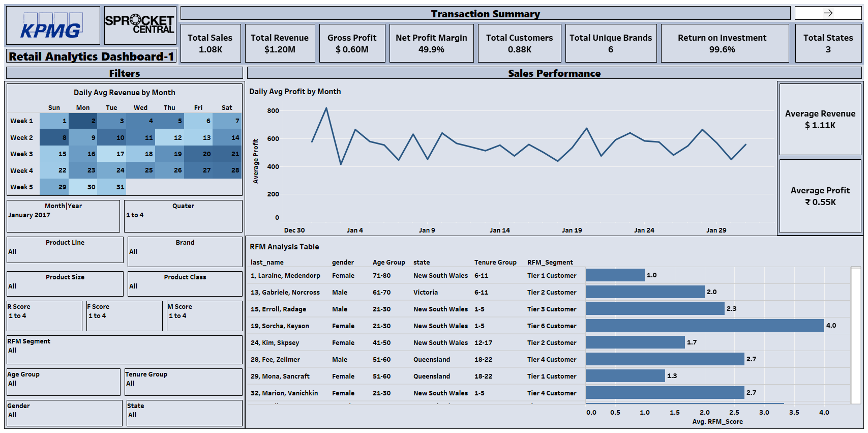
Task: Click the right arrow navigation button
Action: click(x=828, y=13)
